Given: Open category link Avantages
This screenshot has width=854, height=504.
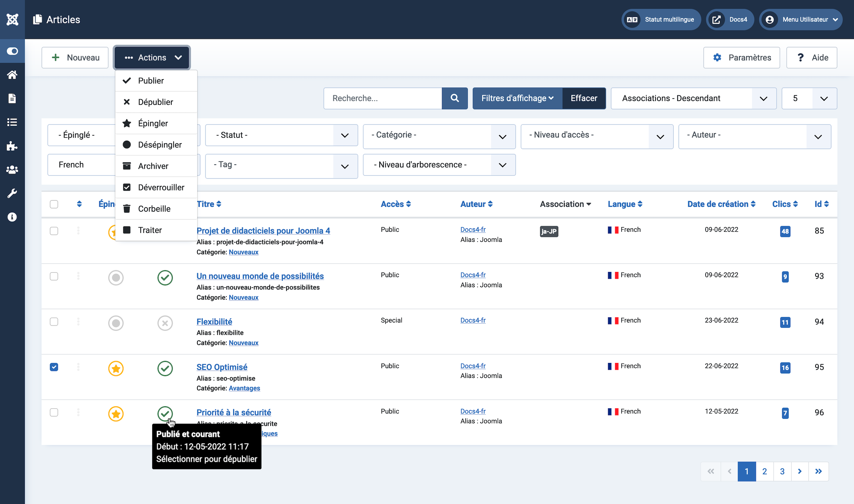Looking at the screenshot, I should [x=244, y=388].
